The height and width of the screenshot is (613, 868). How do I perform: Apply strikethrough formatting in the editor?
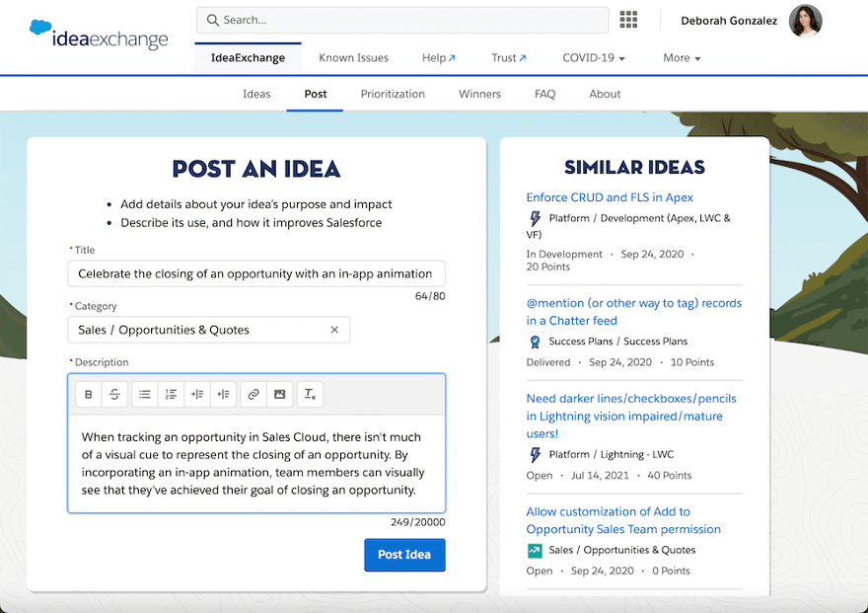(114, 394)
